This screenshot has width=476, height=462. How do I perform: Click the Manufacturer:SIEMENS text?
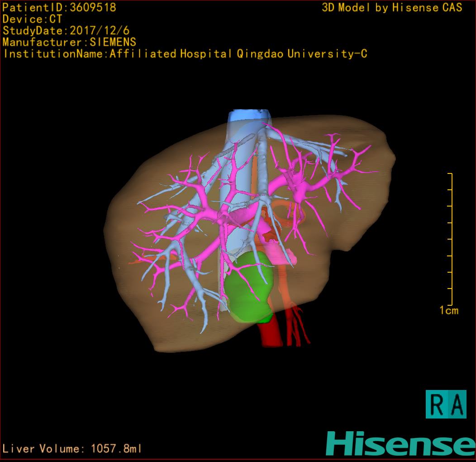69,42
